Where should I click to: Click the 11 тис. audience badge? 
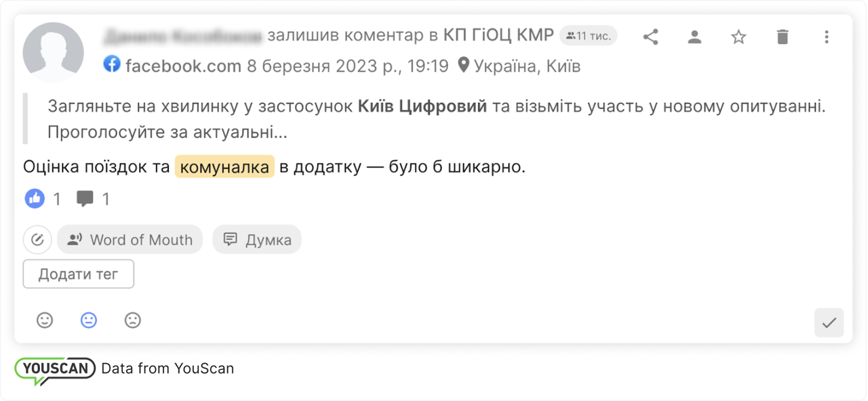point(587,35)
